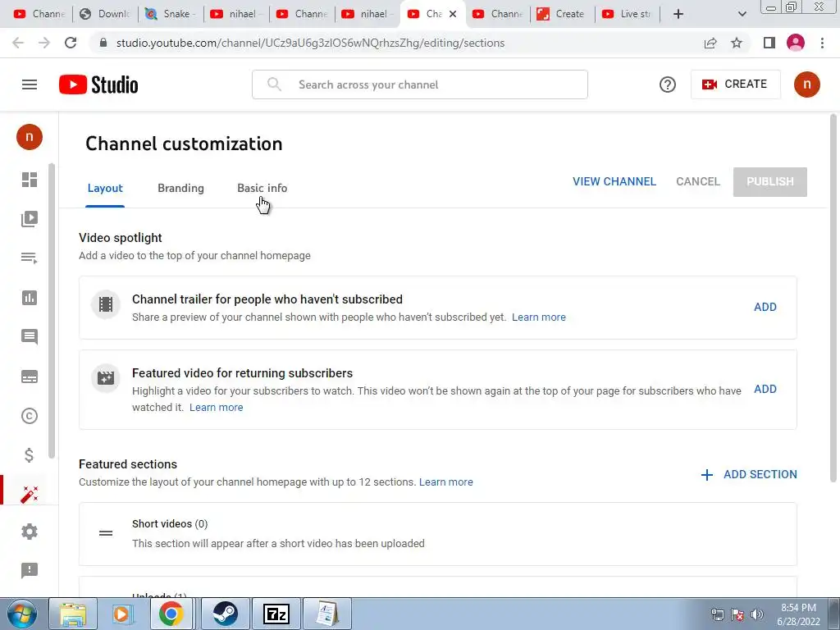Grab the Short videos section drag handle
The image size is (840, 630).
[x=106, y=533]
